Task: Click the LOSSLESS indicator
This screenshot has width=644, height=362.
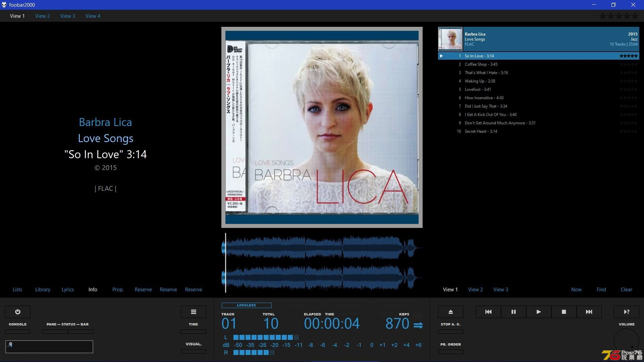Action: (x=247, y=305)
